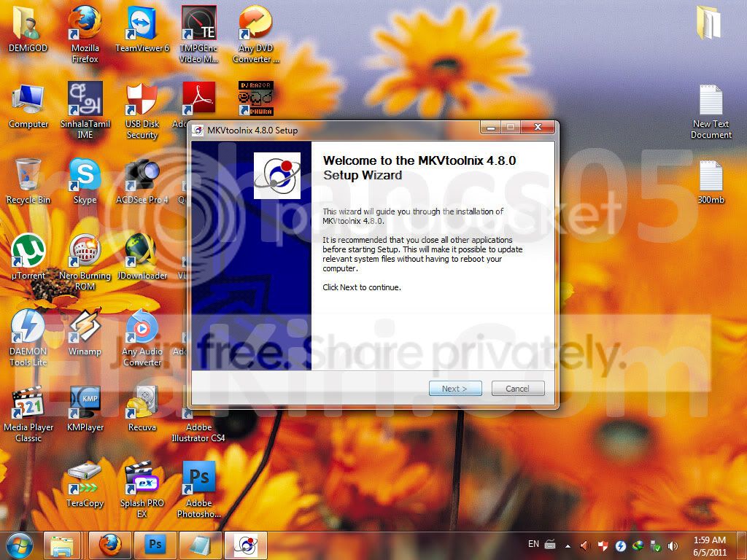Switch to Photoshop on the taskbar

tap(155, 546)
